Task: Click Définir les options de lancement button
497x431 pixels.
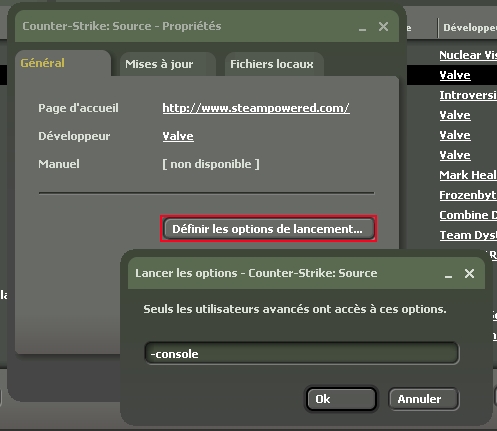Action: click(x=269, y=229)
